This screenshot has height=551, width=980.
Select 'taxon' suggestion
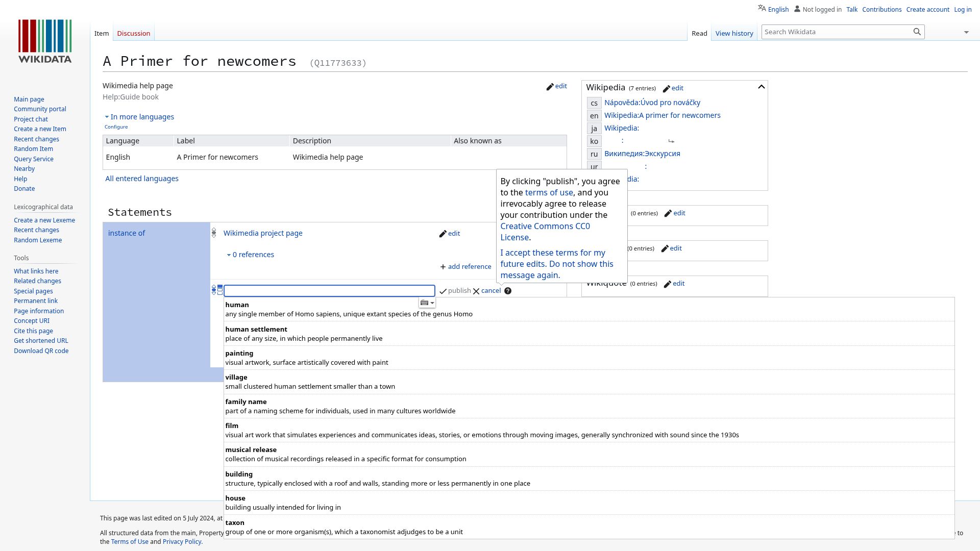589,527
